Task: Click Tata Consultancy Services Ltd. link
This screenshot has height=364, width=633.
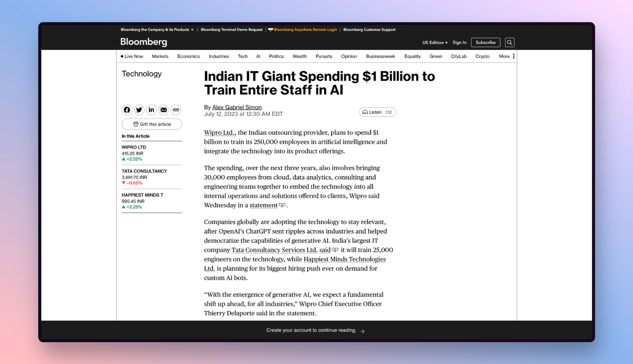Action: click(274, 250)
